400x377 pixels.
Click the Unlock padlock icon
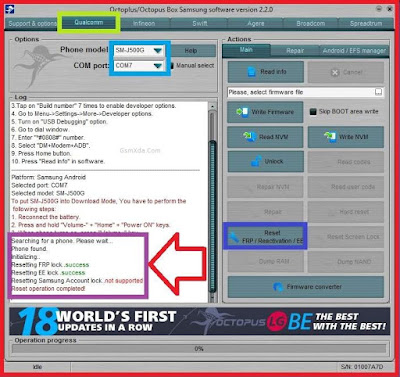click(x=256, y=161)
